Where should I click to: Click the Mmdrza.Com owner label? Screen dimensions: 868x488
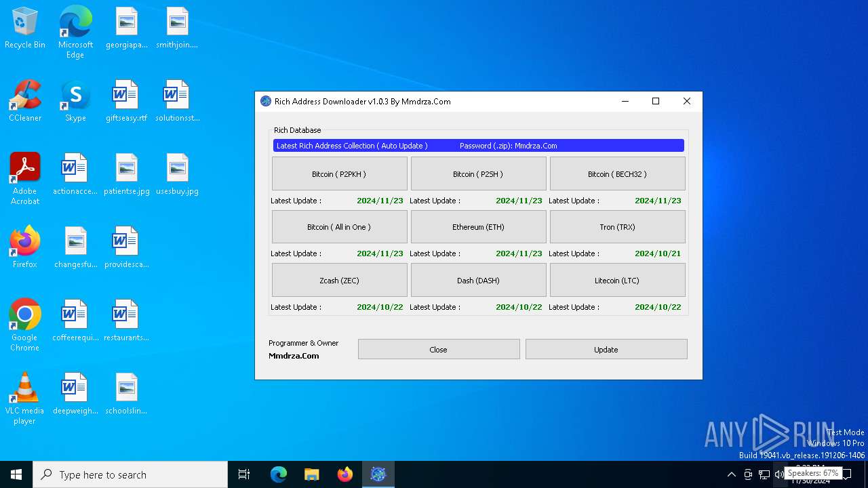294,356
